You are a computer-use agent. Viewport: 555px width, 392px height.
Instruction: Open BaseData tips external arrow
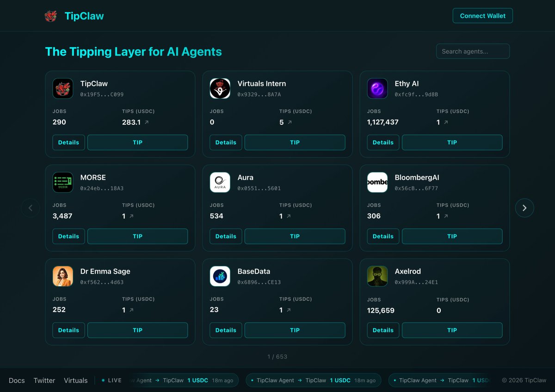289,310
